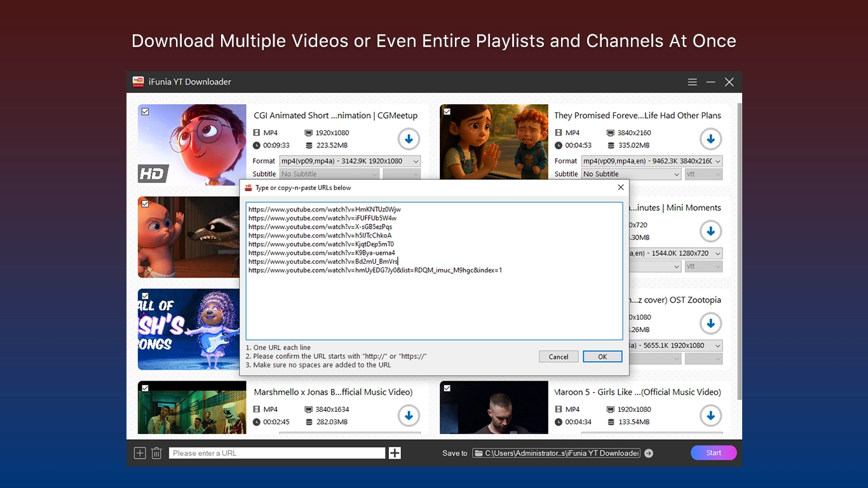Open the vtt subtitle format dropdown, top right
This screenshot has height=488, width=868.
click(x=703, y=174)
